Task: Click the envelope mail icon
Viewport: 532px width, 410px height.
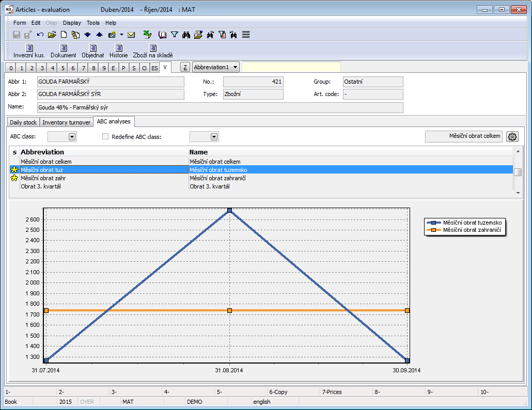Action: (131, 35)
